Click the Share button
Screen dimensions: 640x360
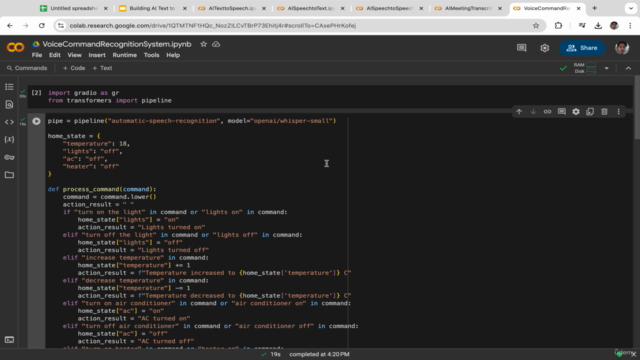click(582, 48)
